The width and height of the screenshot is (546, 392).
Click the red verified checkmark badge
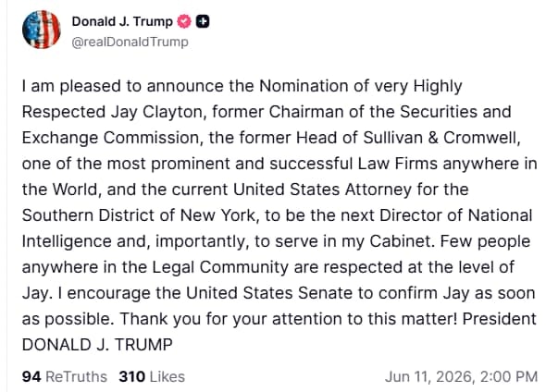point(184,21)
